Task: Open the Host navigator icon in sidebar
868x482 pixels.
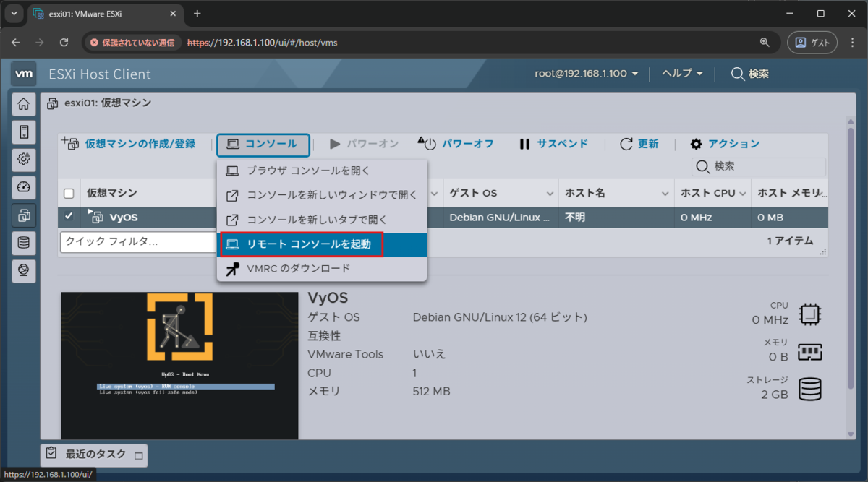Action: 24,105
